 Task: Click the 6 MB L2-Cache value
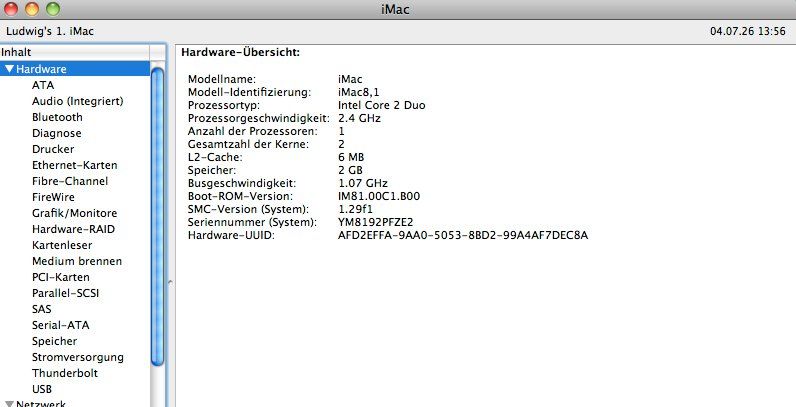tap(351, 157)
